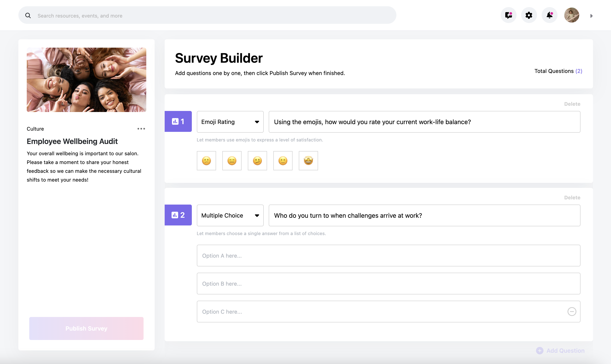Click the survey description paragraph
This screenshot has width=611, height=364.
click(84, 167)
